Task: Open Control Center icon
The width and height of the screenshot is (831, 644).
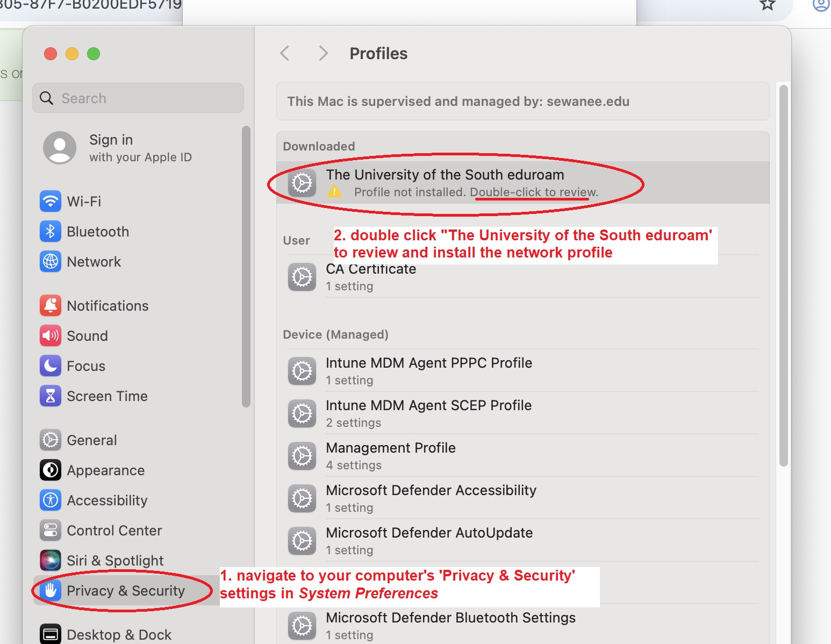Action: click(51, 531)
